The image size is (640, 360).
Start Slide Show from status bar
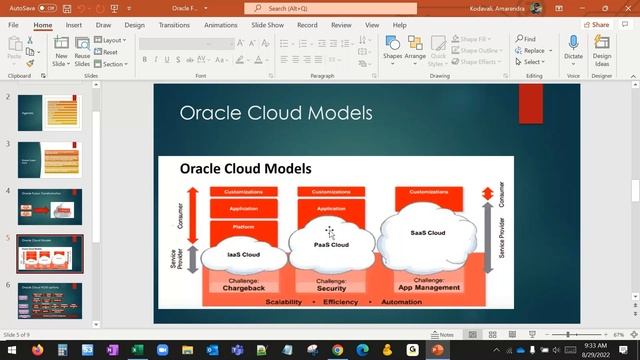[532, 335]
